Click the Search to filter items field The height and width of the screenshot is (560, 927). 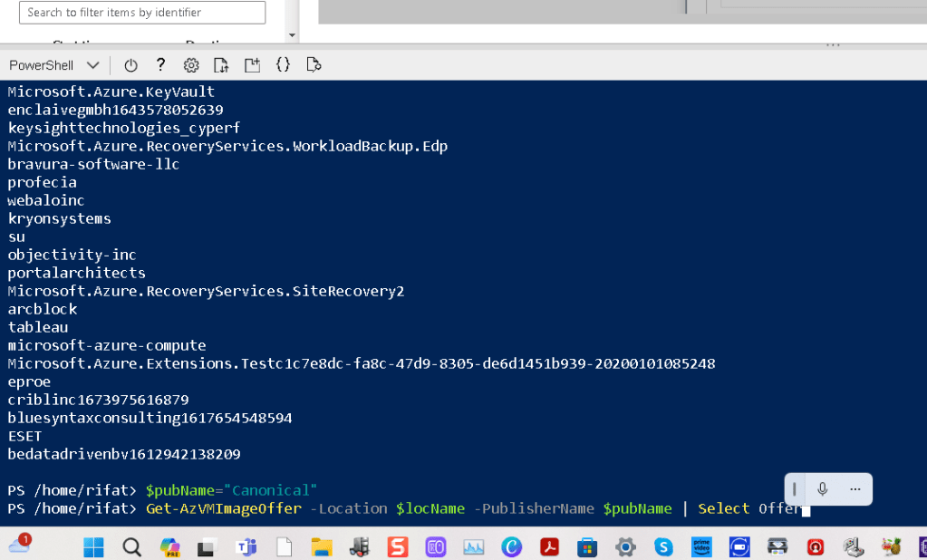coord(142,13)
